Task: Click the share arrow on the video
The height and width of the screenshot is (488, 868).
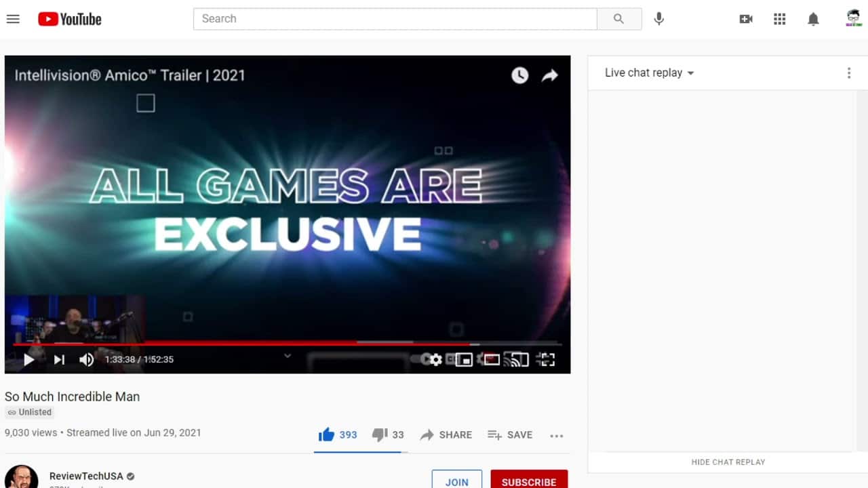Action: pos(549,75)
